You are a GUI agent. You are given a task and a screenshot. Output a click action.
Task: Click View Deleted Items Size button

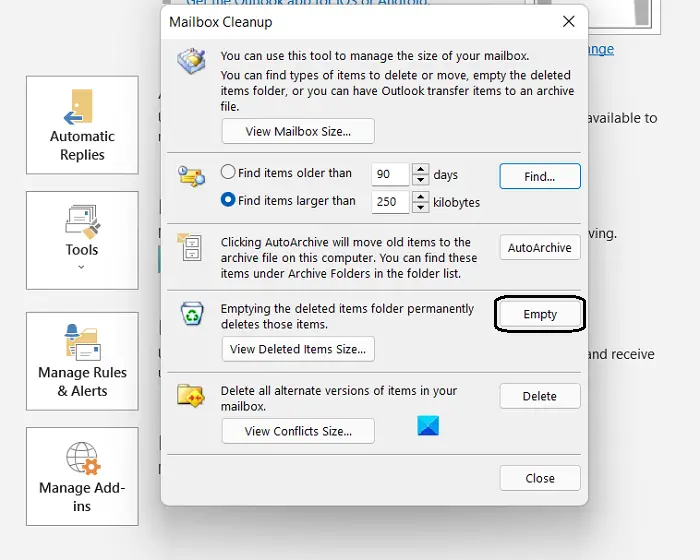pyautogui.click(x=298, y=349)
